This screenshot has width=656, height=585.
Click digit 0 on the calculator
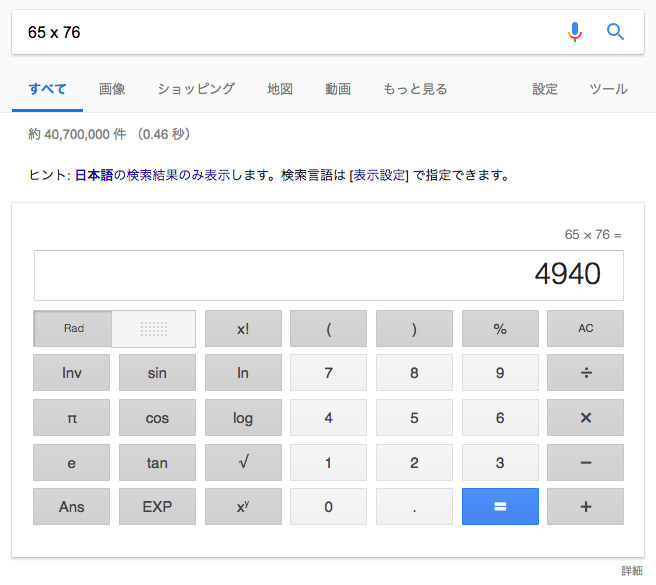pyautogui.click(x=328, y=506)
